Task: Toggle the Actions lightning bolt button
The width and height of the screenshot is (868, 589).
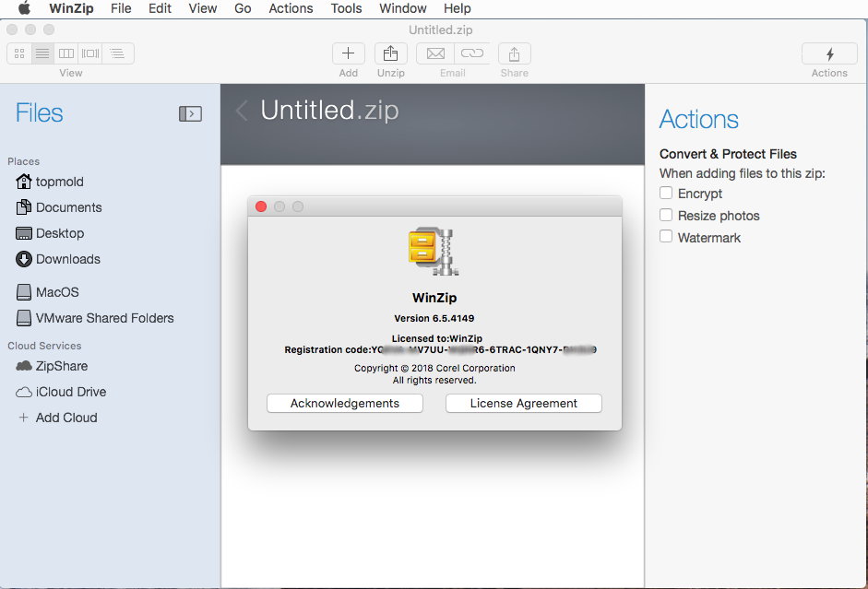Action: click(829, 53)
